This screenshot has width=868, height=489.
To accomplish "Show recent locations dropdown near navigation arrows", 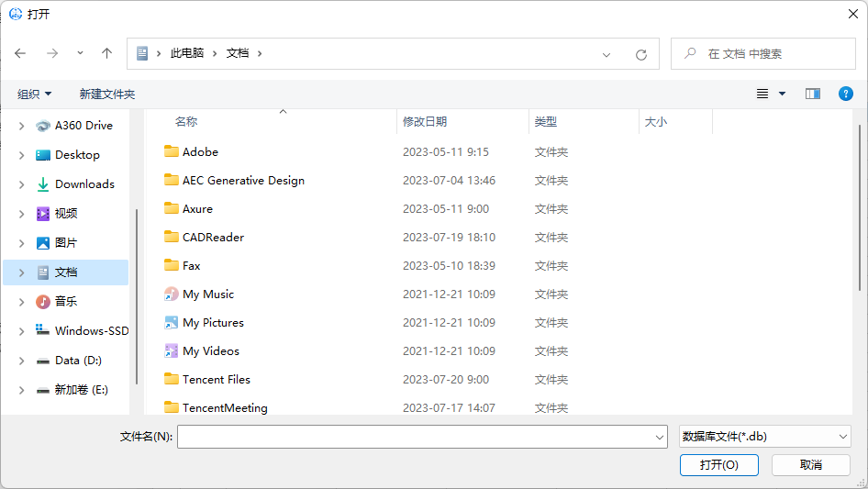I will (x=80, y=54).
